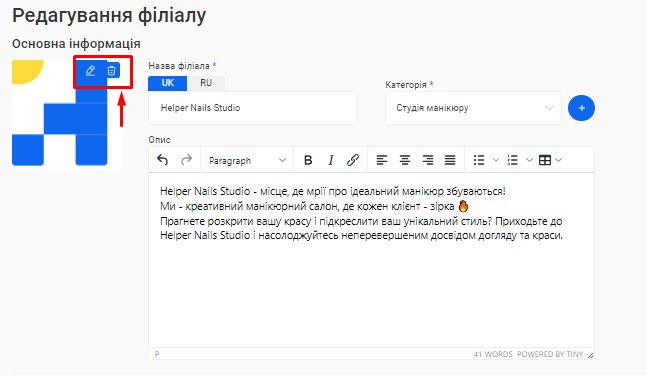Viewport: 646px width, 376px height.
Task: Redo the edit in description editor
Action: (187, 160)
